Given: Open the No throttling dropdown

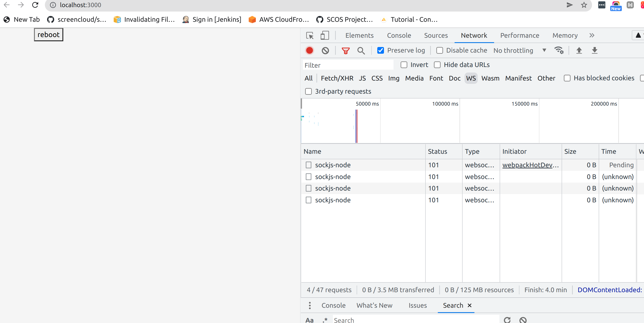Looking at the screenshot, I should 519,50.
